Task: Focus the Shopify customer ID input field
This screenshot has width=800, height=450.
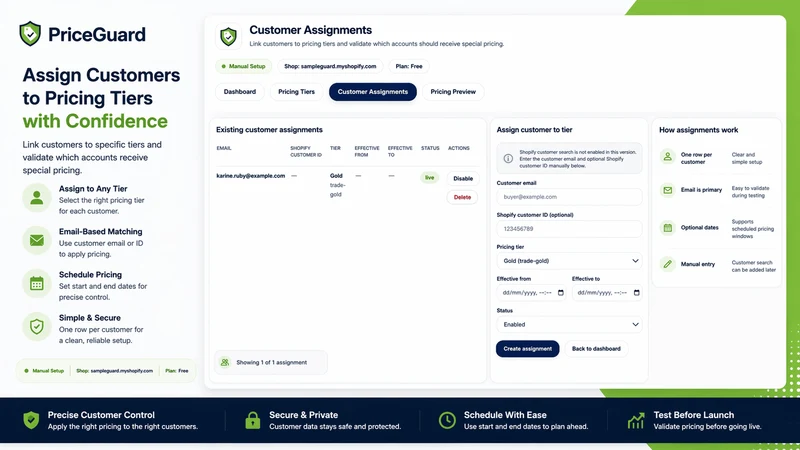Action: pos(569,229)
